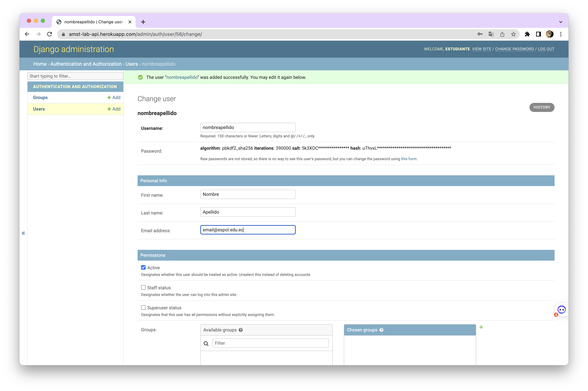Image resolution: width=588 pixels, height=391 pixels.
Task: Open AUTHENTICATION AND AUTHORIZATION sidebar header
Action: pos(75,87)
